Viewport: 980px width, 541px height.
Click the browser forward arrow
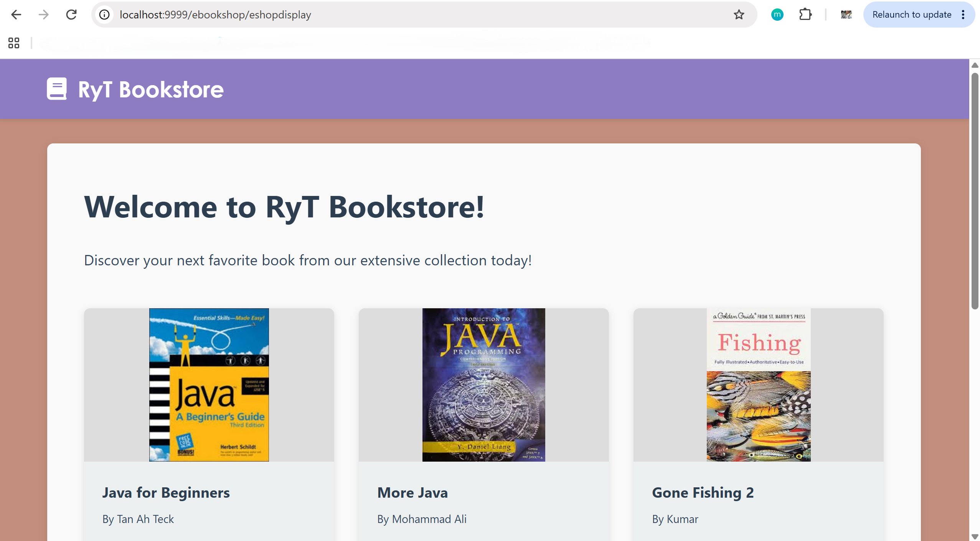(x=44, y=15)
